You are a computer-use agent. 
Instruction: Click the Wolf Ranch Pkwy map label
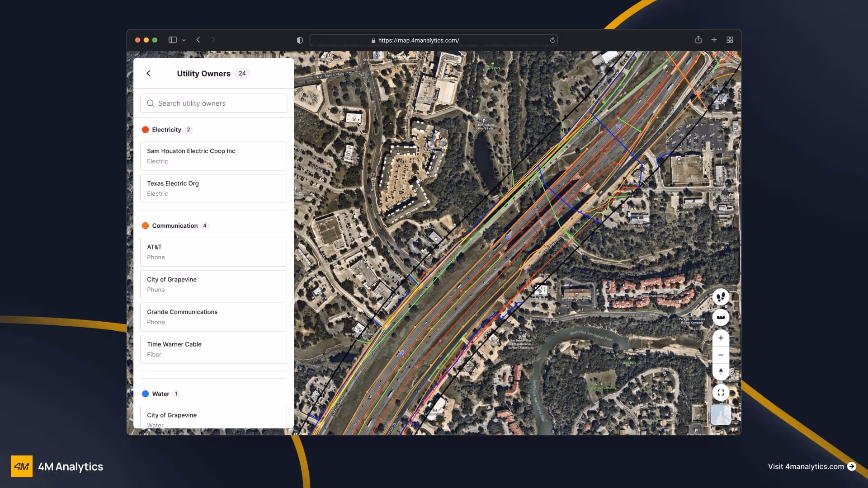(330, 75)
